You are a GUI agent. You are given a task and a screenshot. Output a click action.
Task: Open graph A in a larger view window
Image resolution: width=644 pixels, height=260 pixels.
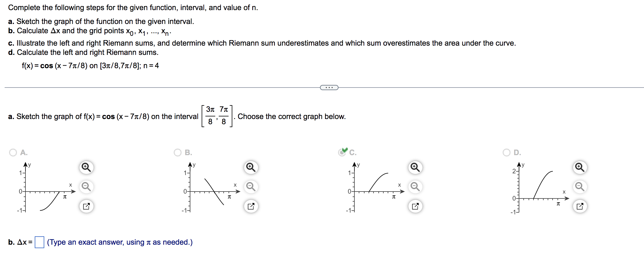[x=87, y=206]
